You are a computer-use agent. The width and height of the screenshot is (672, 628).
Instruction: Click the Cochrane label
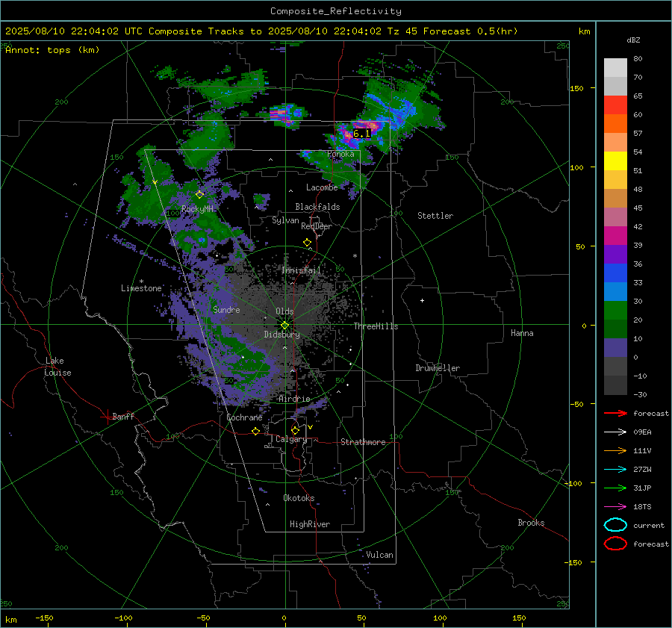tap(244, 417)
